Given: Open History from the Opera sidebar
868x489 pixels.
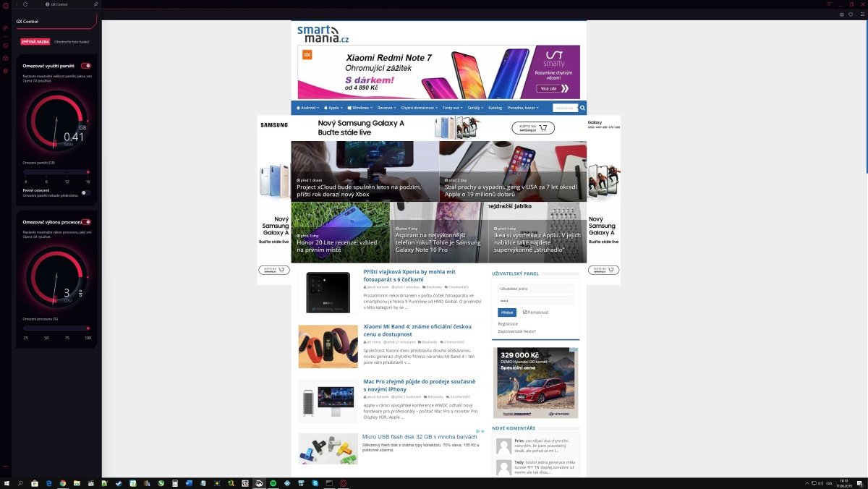Looking at the screenshot, I should coord(6,46).
